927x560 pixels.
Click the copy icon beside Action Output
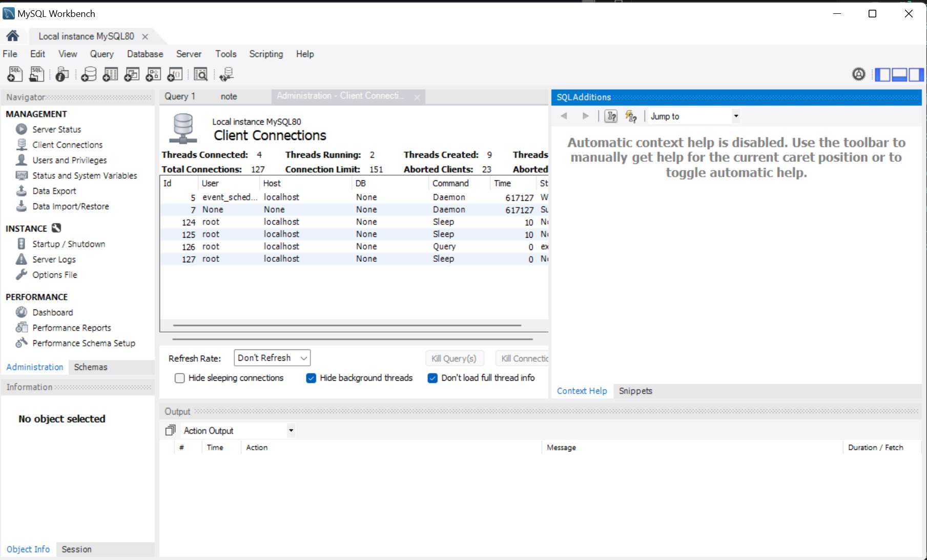coord(170,430)
